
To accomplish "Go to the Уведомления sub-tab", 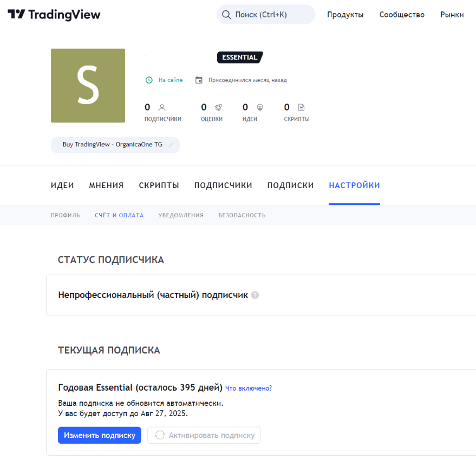I will (x=181, y=215).
